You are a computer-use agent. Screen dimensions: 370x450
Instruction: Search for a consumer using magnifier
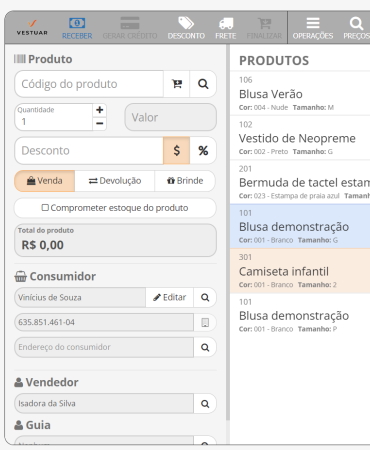(205, 297)
